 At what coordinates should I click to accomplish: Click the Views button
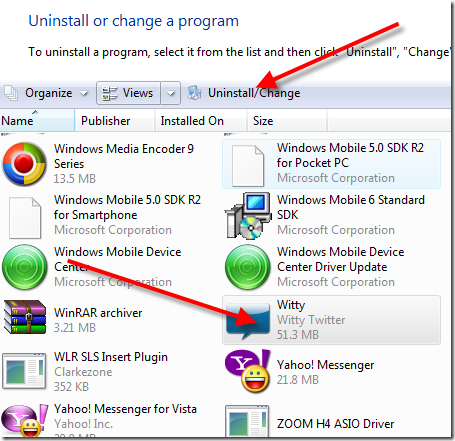click(x=128, y=93)
